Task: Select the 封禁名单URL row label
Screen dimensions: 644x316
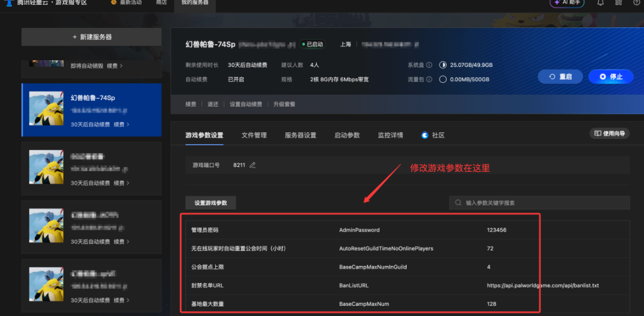Action: pos(207,286)
